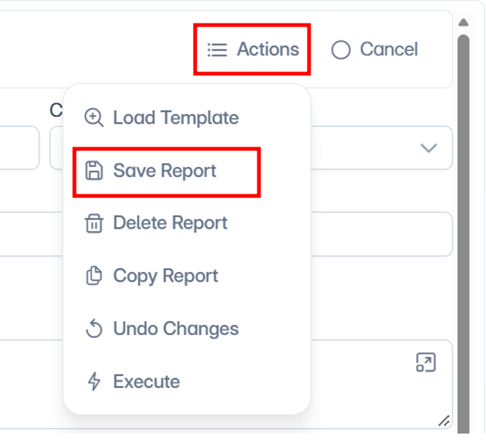The image size is (486, 448).
Task: Click the list icon beside Actions
Action: pyautogui.click(x=217, y=49)
